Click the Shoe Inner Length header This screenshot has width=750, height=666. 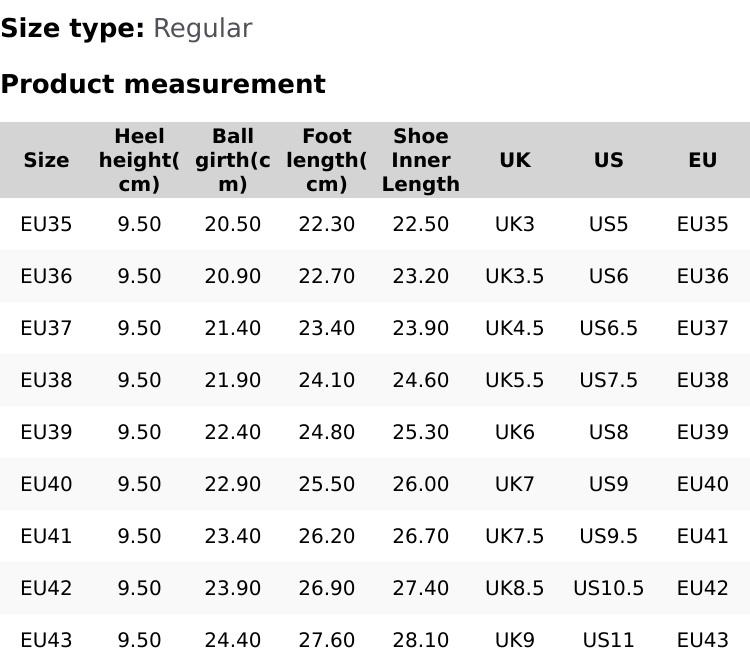tap(420, 160)
